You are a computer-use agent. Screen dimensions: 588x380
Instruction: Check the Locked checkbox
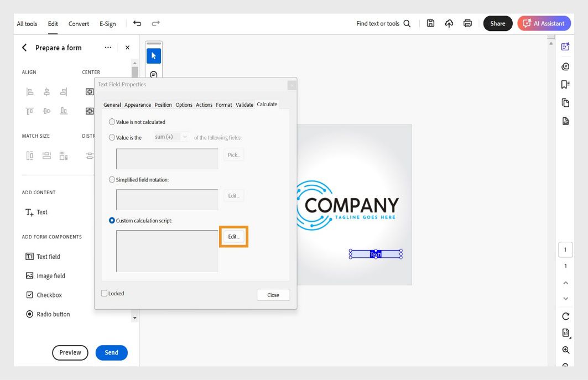[x=104, y=293]
